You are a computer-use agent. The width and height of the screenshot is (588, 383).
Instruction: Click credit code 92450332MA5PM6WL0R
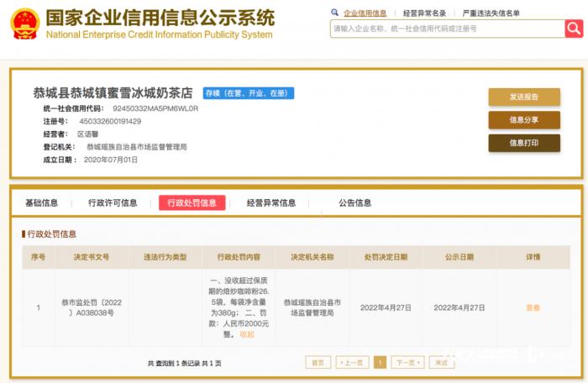coord(155,108)
